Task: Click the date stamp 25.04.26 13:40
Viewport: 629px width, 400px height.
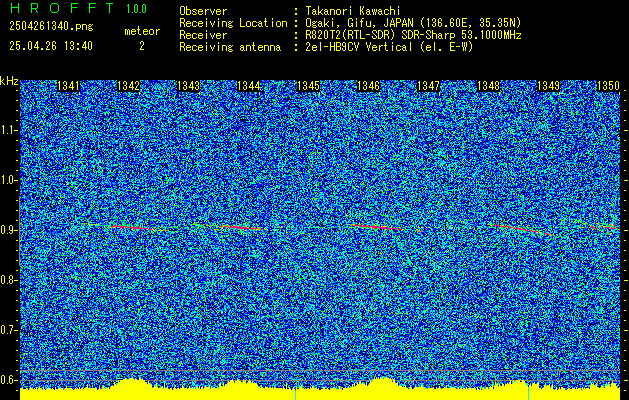Action: click(51, 46)
